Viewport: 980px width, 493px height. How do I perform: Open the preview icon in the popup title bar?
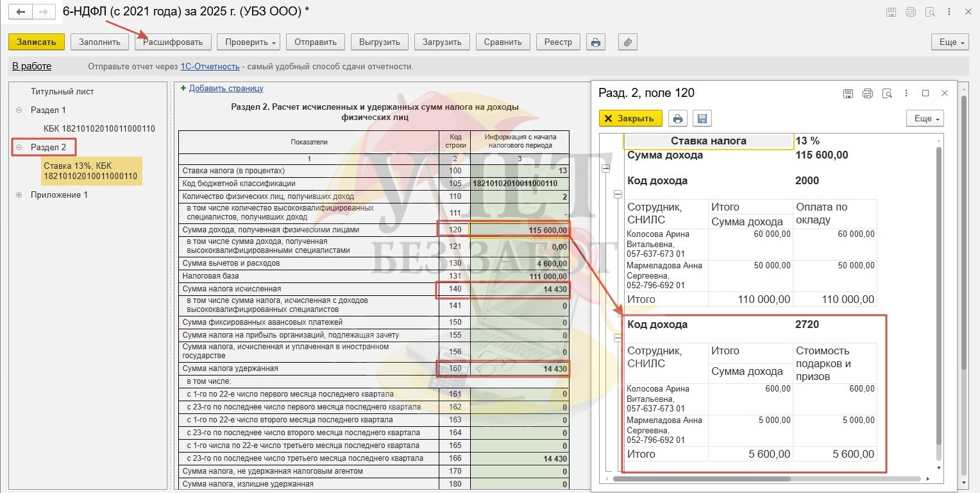click(x=887, y=94)
